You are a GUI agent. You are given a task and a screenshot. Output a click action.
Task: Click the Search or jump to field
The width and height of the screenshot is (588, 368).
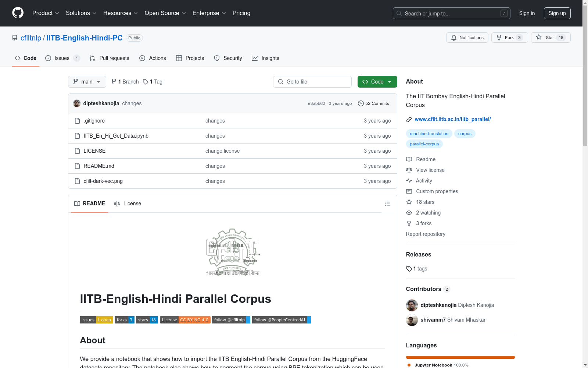coord(452,13)
